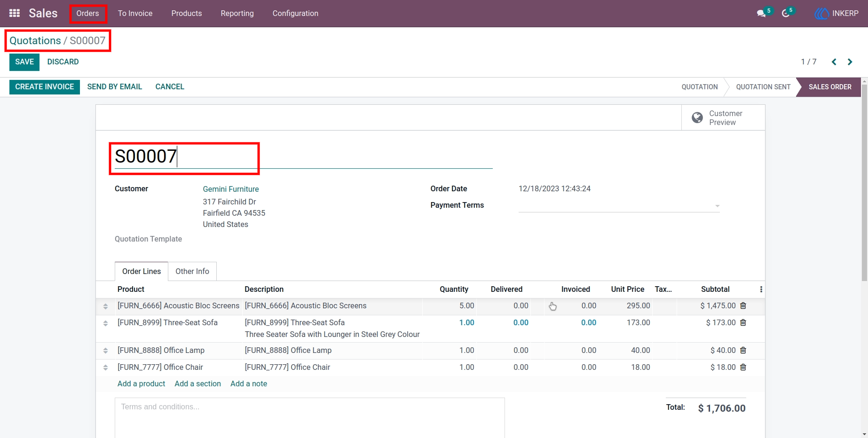868x438 pixels.
Task: Open the apps grid menu icon
Action: (15, 13)
